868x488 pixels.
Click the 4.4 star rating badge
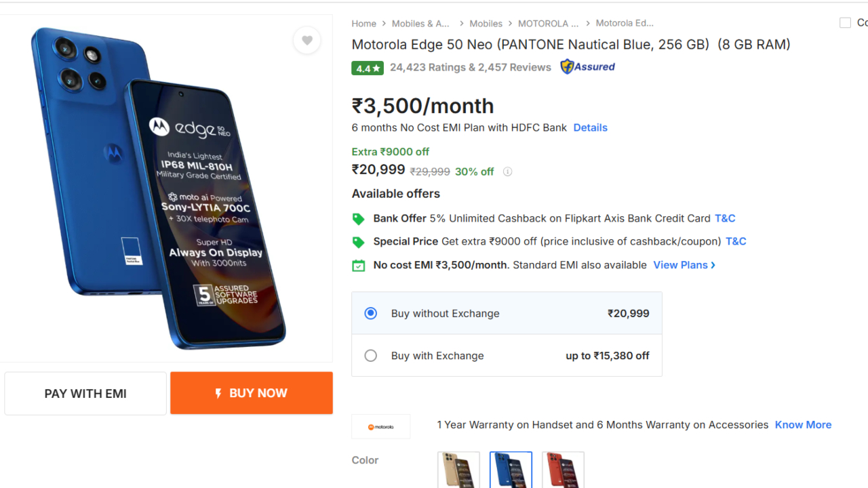(x=368, y=68)
